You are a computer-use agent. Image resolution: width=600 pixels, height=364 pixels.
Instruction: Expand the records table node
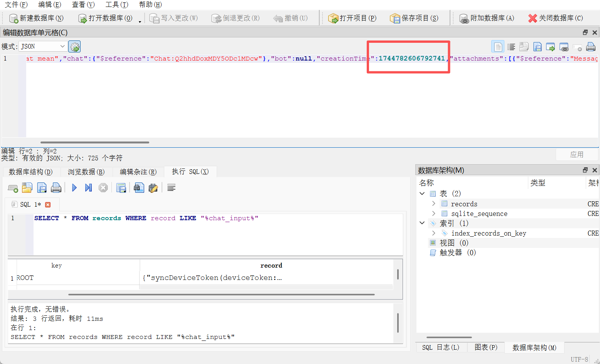pyautogui.click(x=433, y=204)
